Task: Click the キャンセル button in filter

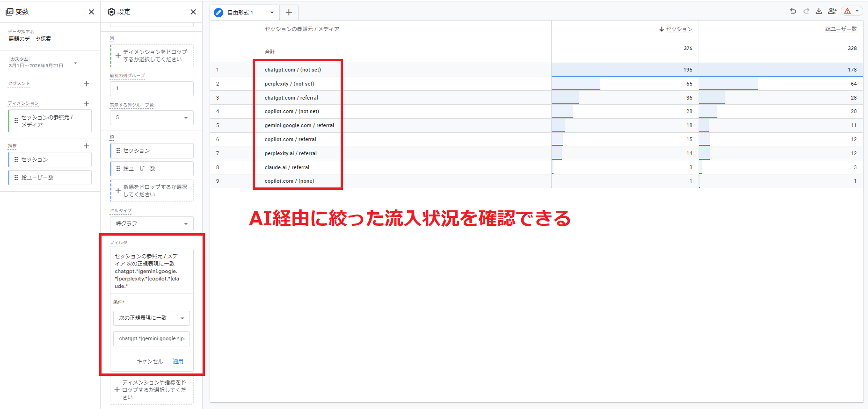Action: (150, 361)
